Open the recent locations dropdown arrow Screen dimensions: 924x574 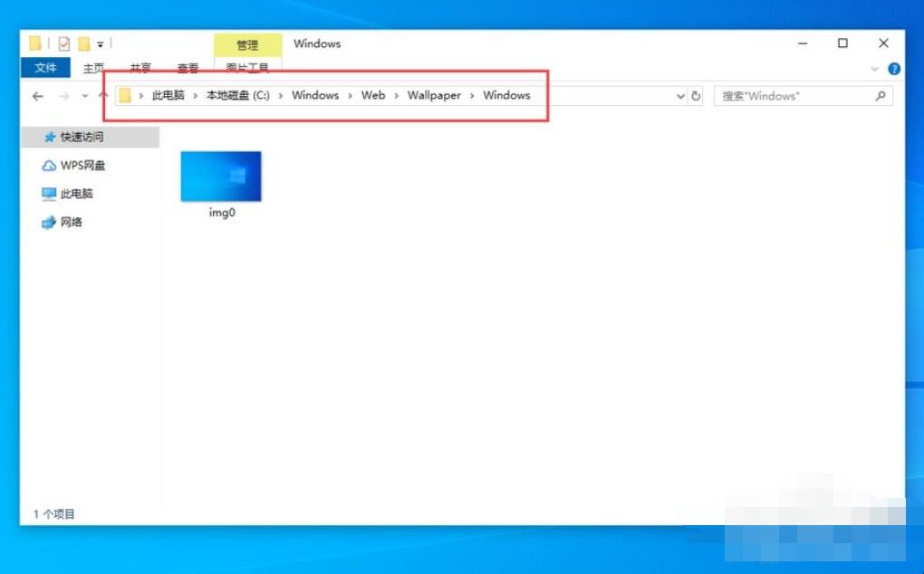coord(85,96)
